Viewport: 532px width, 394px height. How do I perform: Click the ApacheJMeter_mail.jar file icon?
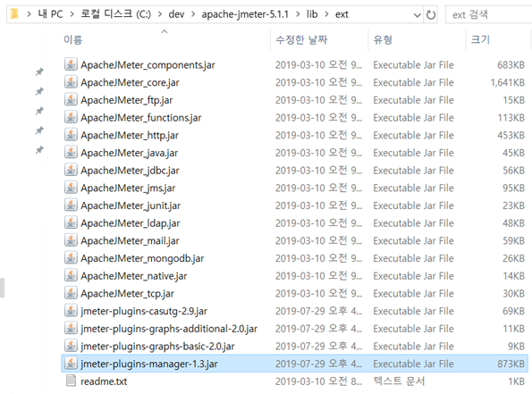coord(71,240)
